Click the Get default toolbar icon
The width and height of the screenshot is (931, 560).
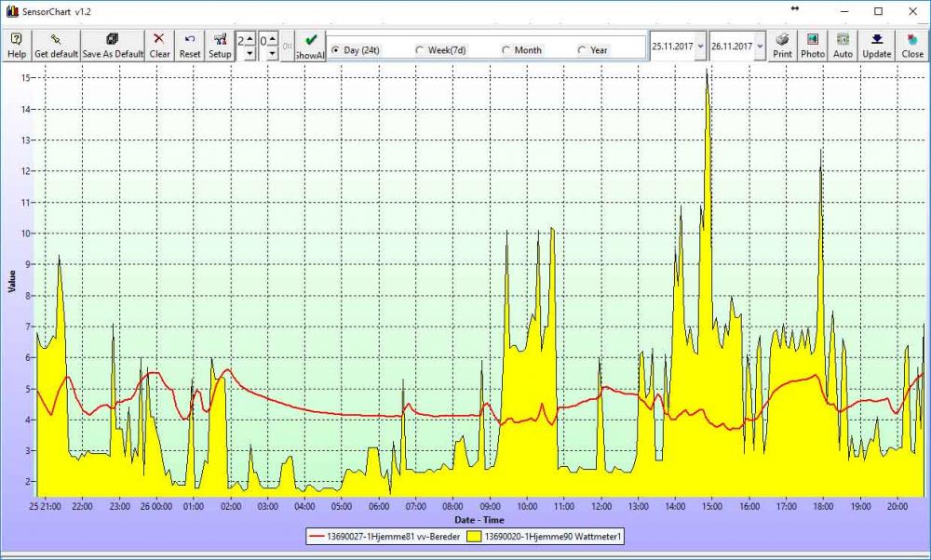[56, 46]
